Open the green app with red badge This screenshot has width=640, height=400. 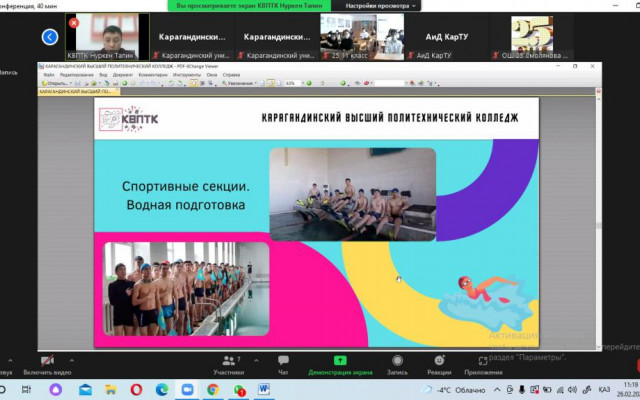coord(239,390)
